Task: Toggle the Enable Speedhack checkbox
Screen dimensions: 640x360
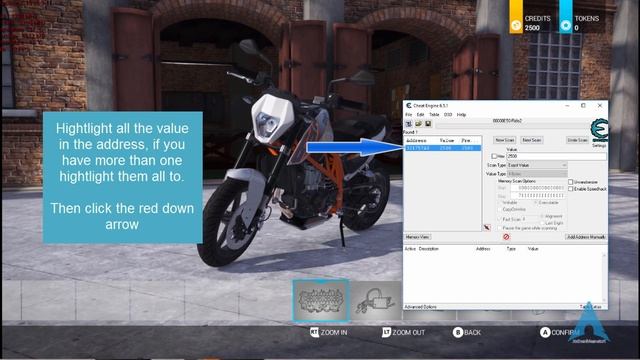Action: (571, 189)
